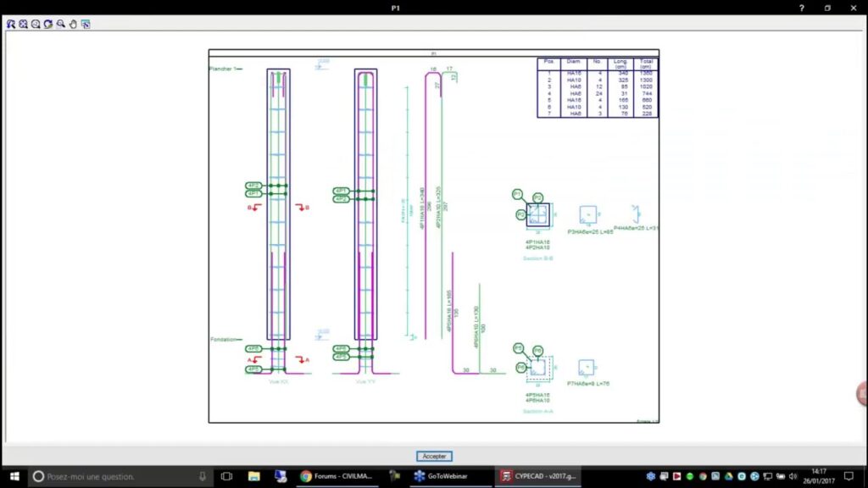Activate the hand pan tool
This screenshot has height=488, width=868.
(74, 24)
